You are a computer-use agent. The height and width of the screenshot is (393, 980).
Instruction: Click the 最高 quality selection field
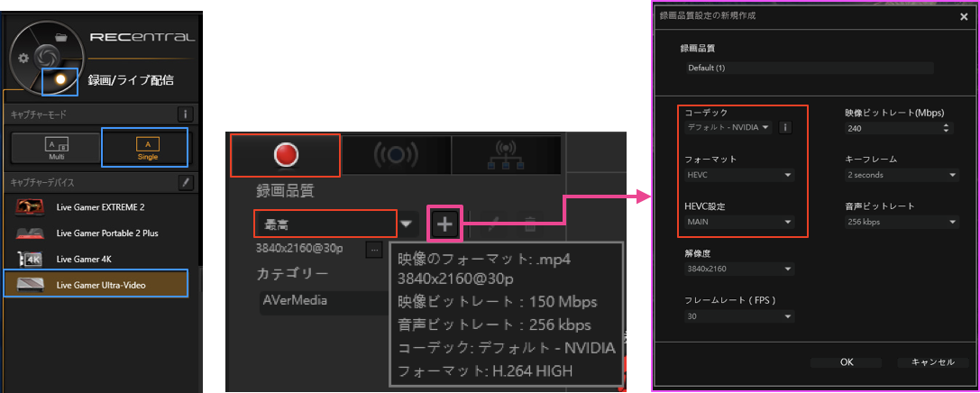click(325, 223)
